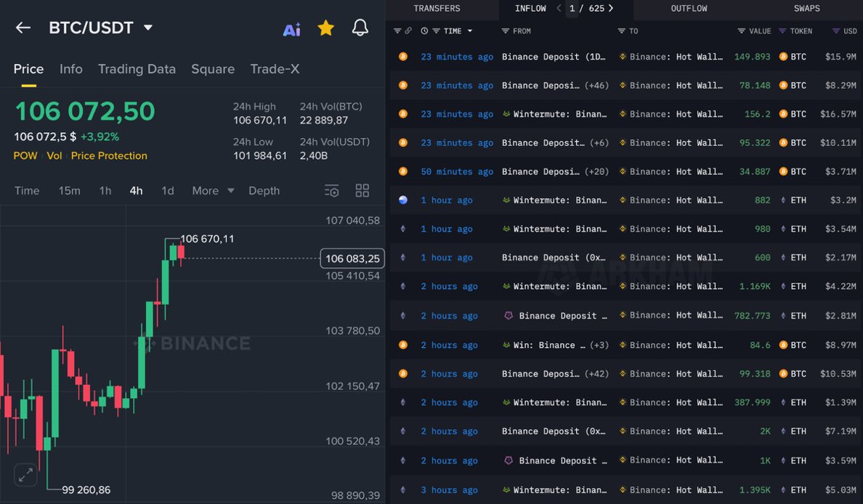The image size is (863, 504).
Task: Go to previous page chevron
Action: click(559, 8)
